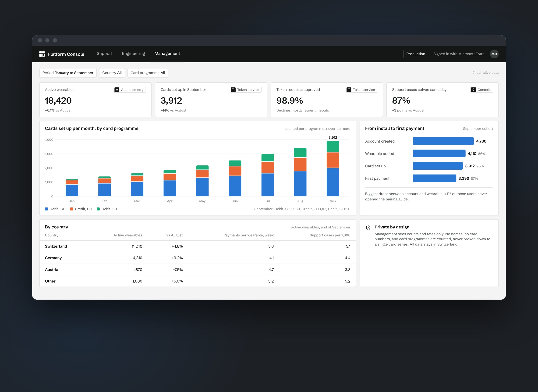Click the Illustrative data label
Image resolution: width=538 pixels, height=392 pixels.
click(485, 73)
